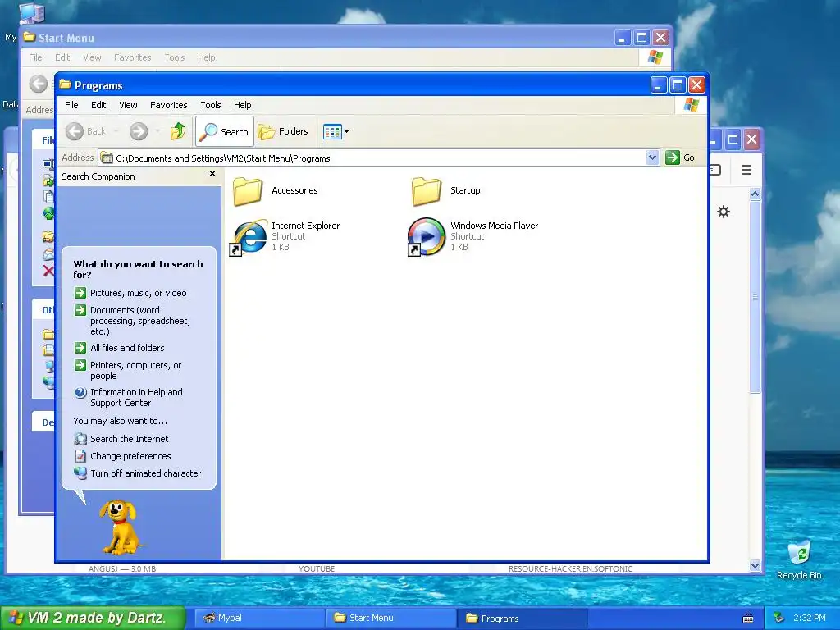
Task: Click the Back arrow in Start Menu window
Action: (38, 84)
